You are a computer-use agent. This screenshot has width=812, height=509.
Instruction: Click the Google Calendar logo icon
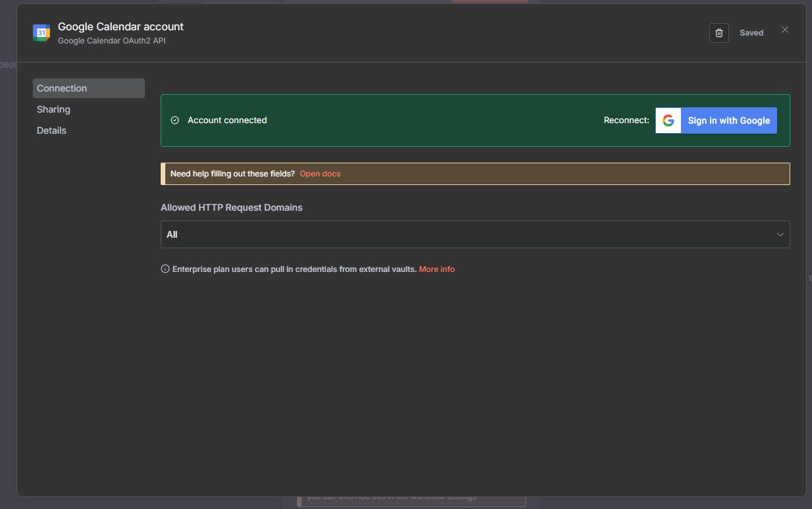tap(41, 33)
